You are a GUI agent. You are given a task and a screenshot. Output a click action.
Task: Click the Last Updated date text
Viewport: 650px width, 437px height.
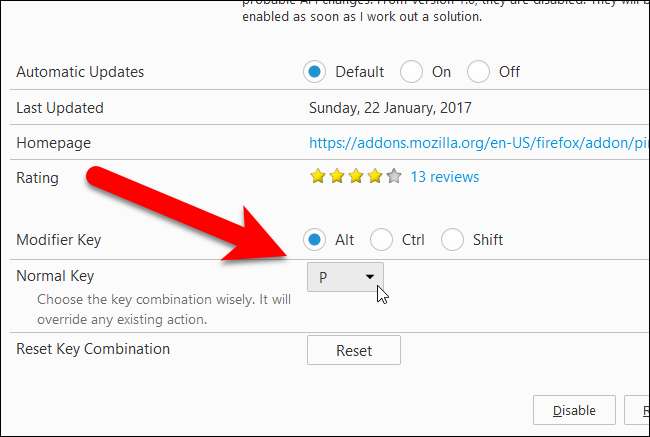point(390,108)
